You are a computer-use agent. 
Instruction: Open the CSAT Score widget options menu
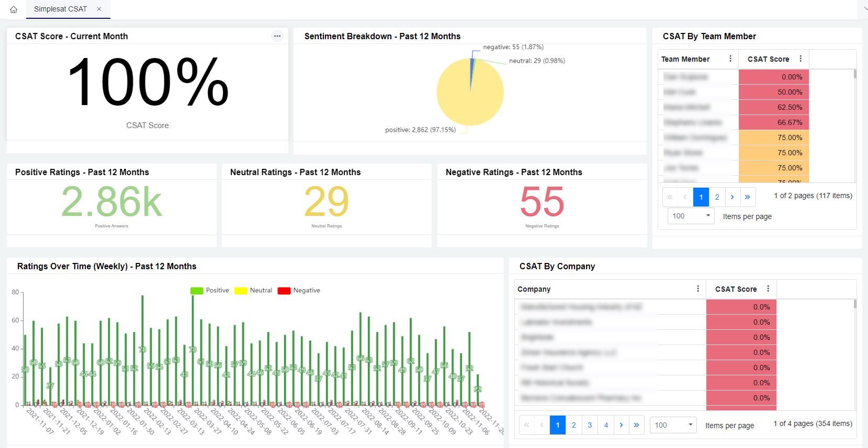pyautogui.click(x=277, y=36)
